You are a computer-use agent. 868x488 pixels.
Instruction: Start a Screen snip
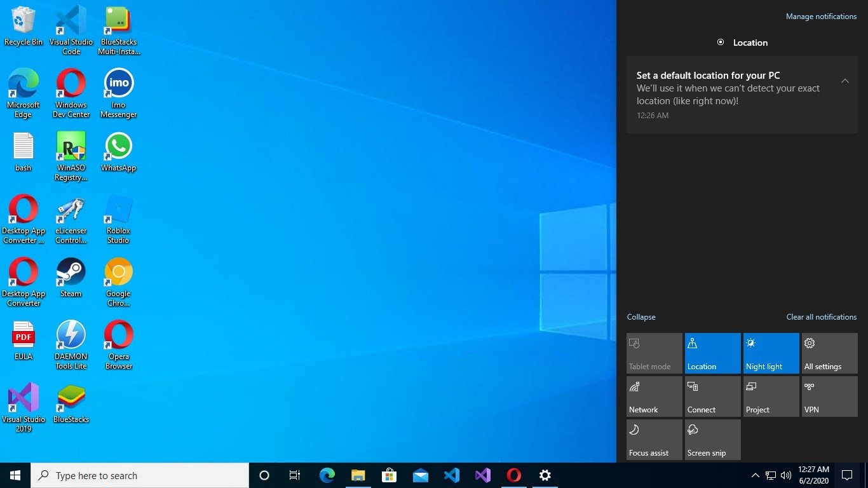tap(713, 440)
